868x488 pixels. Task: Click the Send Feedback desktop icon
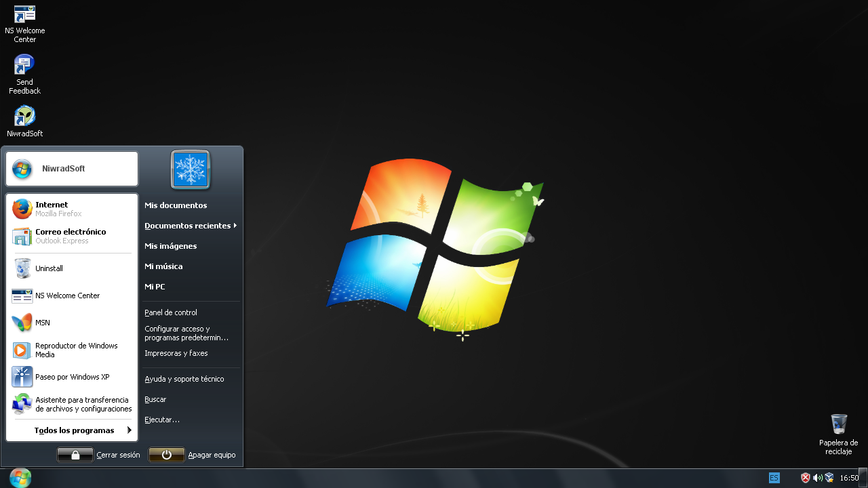[25, 75]
